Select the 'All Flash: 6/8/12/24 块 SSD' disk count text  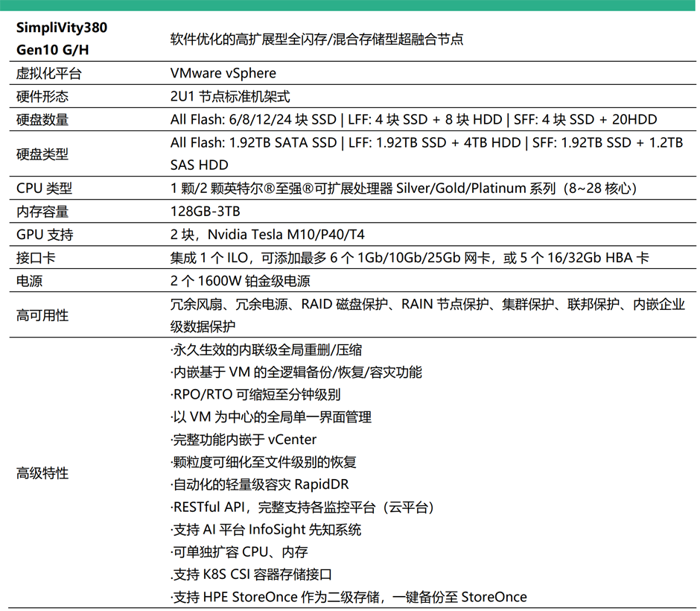253,120
